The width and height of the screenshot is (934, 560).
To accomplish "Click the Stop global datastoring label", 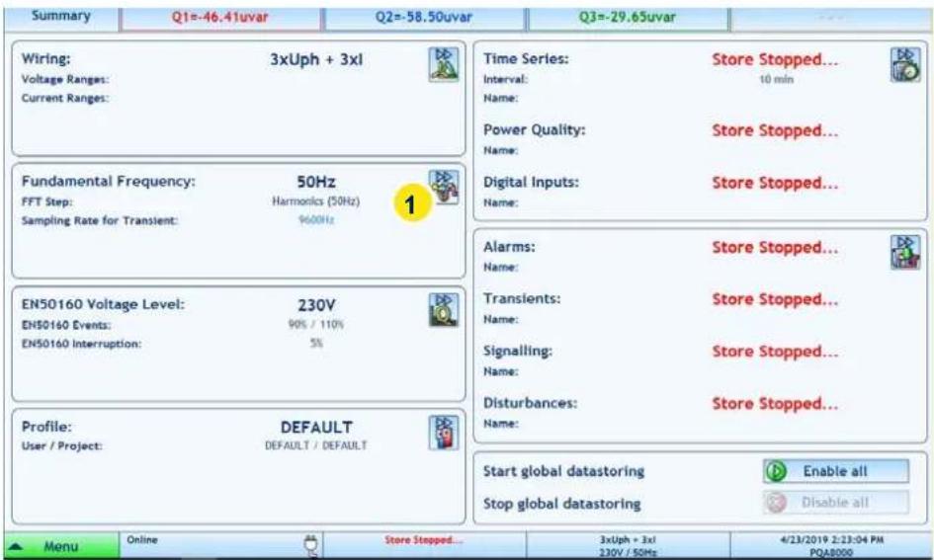I will pyautogui.click(x=561, y=504).
